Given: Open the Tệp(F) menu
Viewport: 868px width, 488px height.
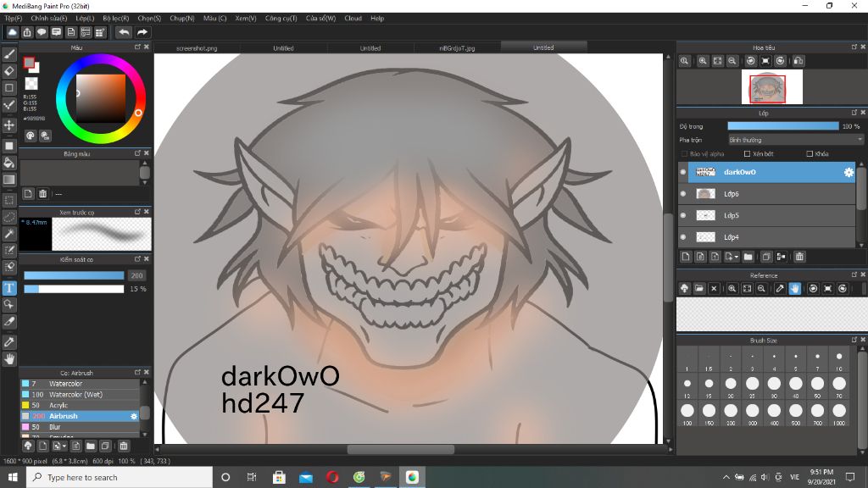Looking at the screenshot, I should 14,19.
